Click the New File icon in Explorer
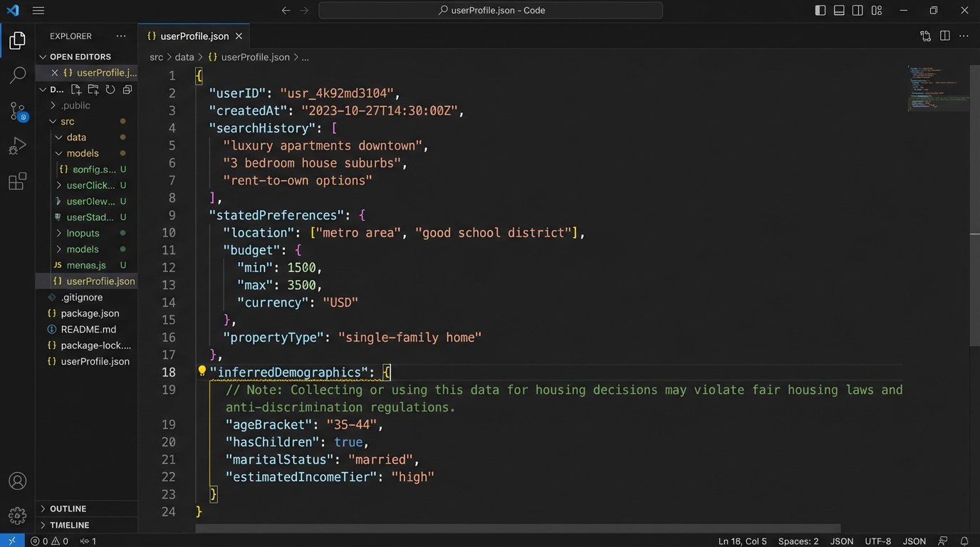980x547 pixels. 76,90
